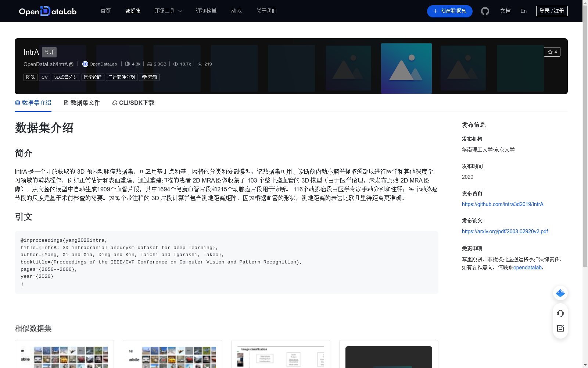Open the first similar dataset card
The height and width of the screenshot is (368, 588).
pos(64,354)
